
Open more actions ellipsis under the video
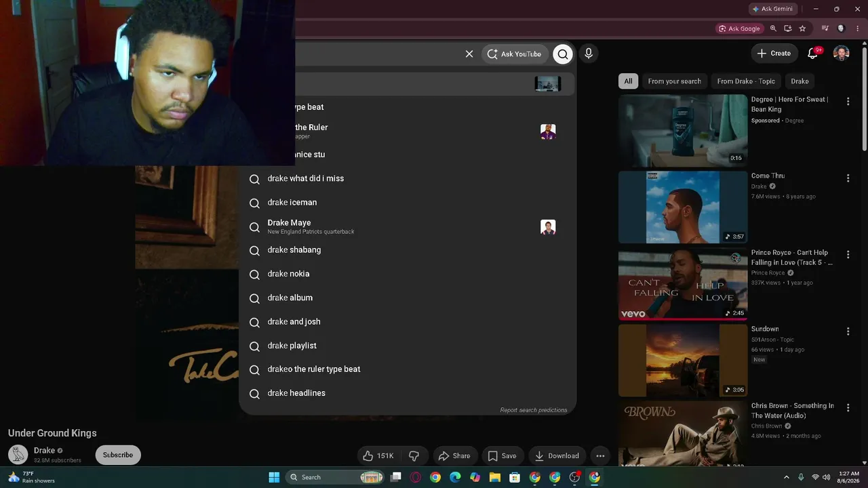(x=600, y=456)
